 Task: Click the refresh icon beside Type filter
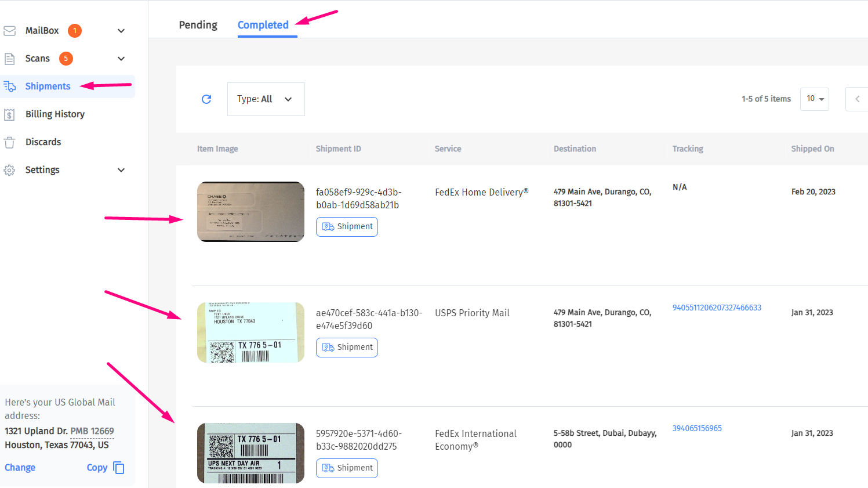206,99
